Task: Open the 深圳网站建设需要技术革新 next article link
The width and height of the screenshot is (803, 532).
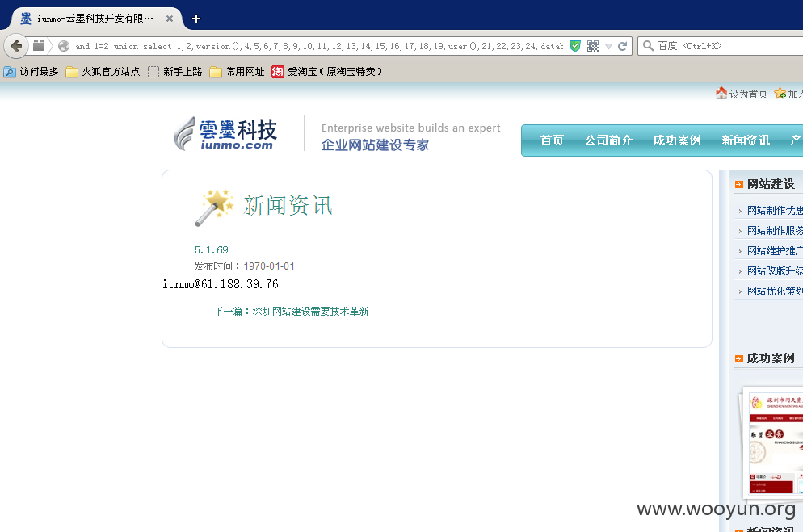Action: coord(310,312)
